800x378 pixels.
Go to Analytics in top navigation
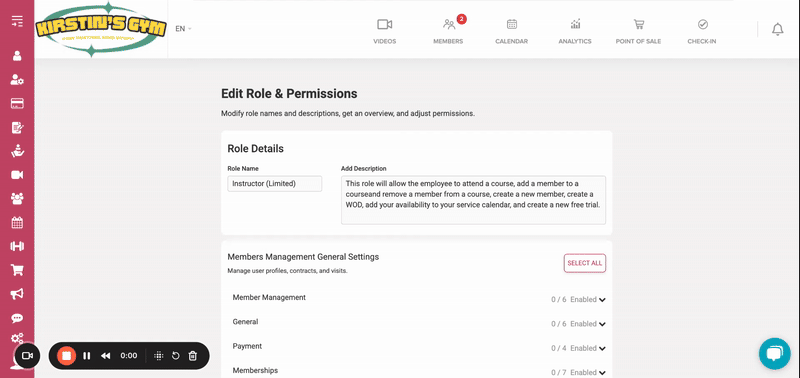[575, 32]
